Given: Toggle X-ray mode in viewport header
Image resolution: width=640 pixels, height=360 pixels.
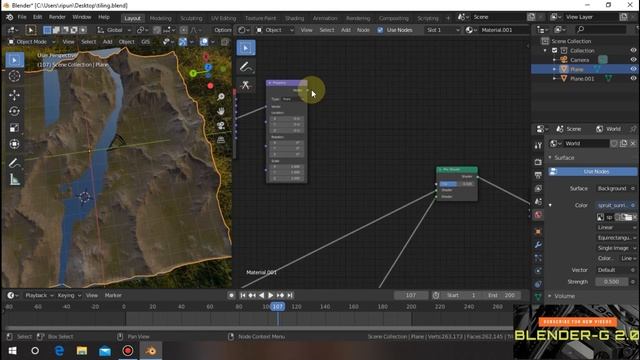Looking at the screenshot, I should (224, 42).
